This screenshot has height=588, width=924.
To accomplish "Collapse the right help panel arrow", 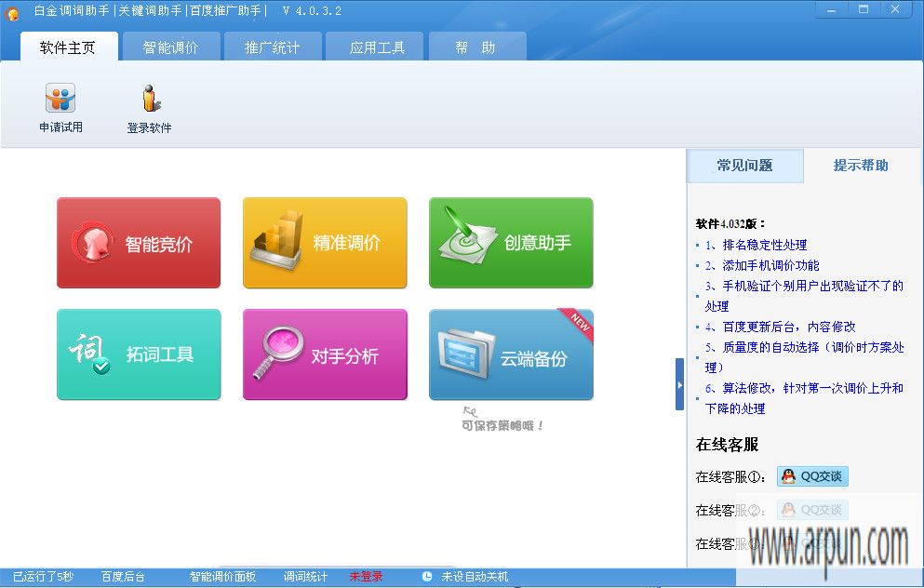I will point(679,384).
